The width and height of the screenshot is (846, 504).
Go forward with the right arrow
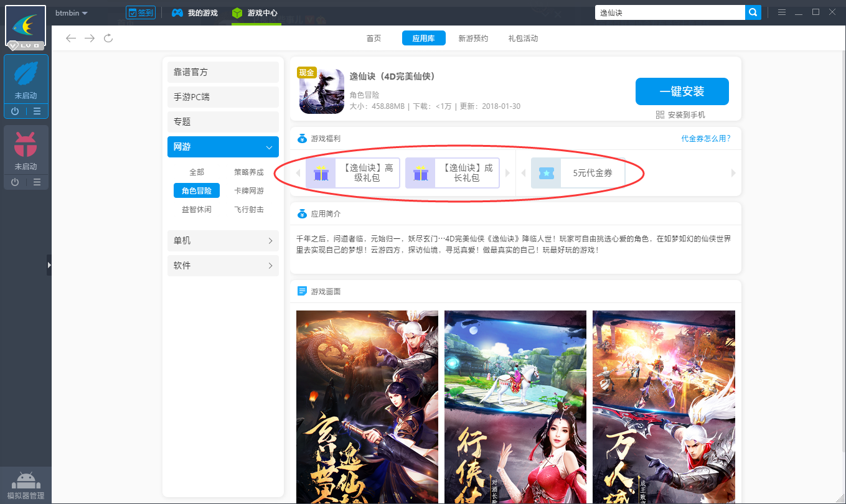click(90, 39)
